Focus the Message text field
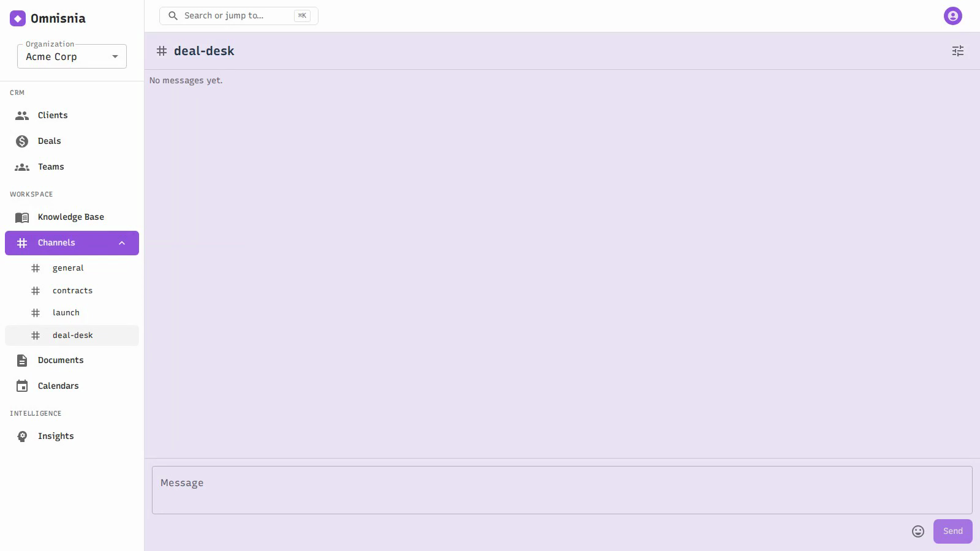Viewport: 980px width, 551px height. coord(562,490)
